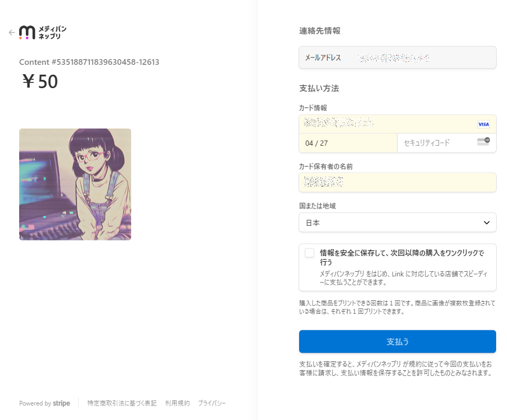The height and width of the screenshot is (420, 507).
Task: Enable the save information for one-click checkbox
Action: point(309,253)
